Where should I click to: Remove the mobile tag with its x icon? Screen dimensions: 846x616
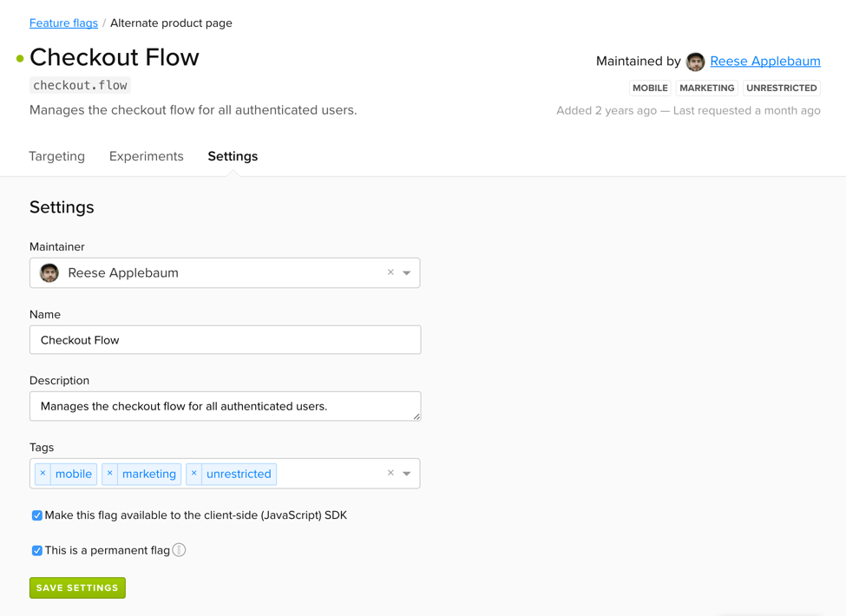tap(43, 474)
